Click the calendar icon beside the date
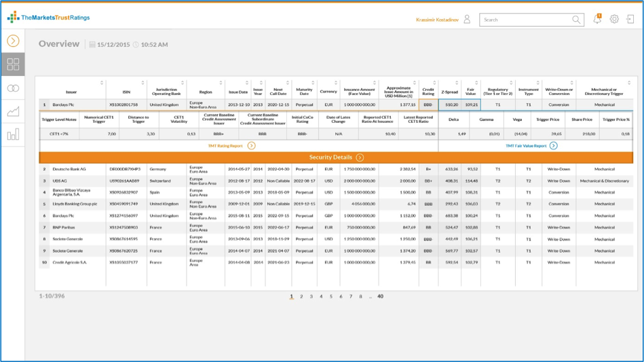 pyautogui.click(x=92, y=44)
